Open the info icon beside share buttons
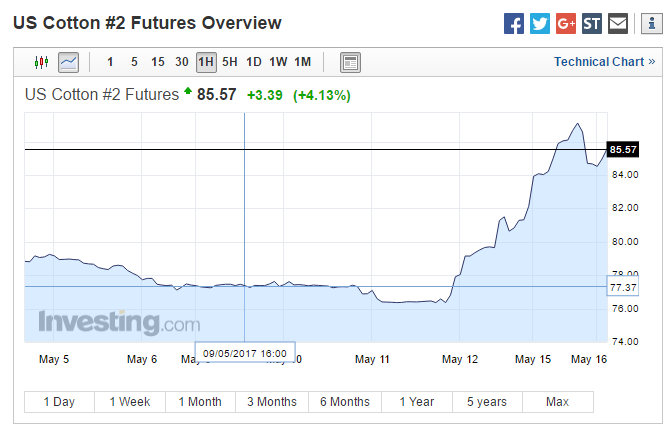The width and height of the screenshot is (667, 437). point(644,23)
